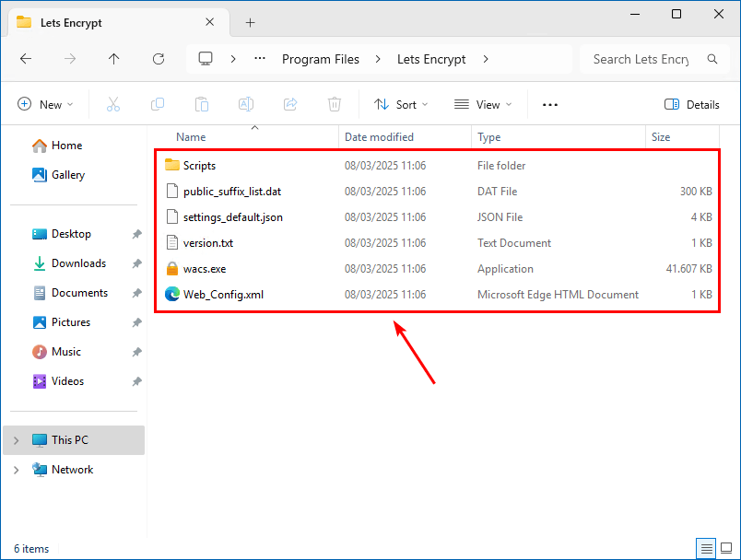This screenshot has width=741, height=560.
Task: Click the Delete trash icon
Action: click(335, 104)
